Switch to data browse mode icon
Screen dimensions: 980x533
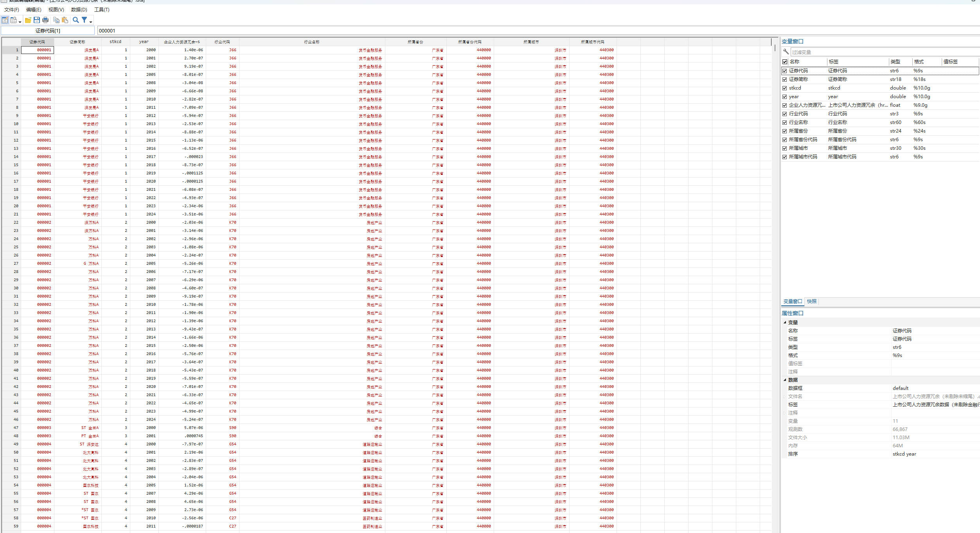click(14, 20)
